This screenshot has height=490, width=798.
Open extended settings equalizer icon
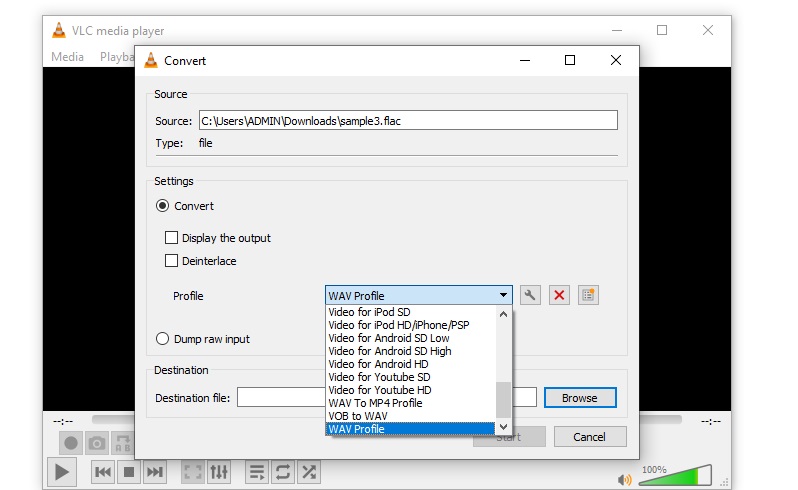point(219,472)
